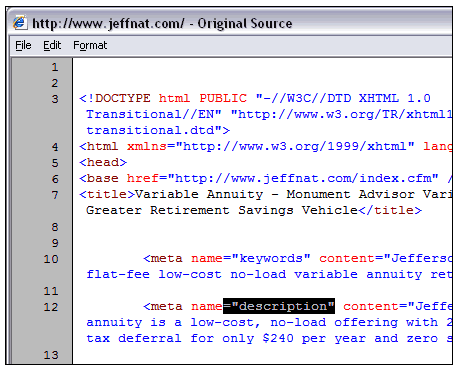Click the Internet Explorer icon in title bar

point(20,23)
